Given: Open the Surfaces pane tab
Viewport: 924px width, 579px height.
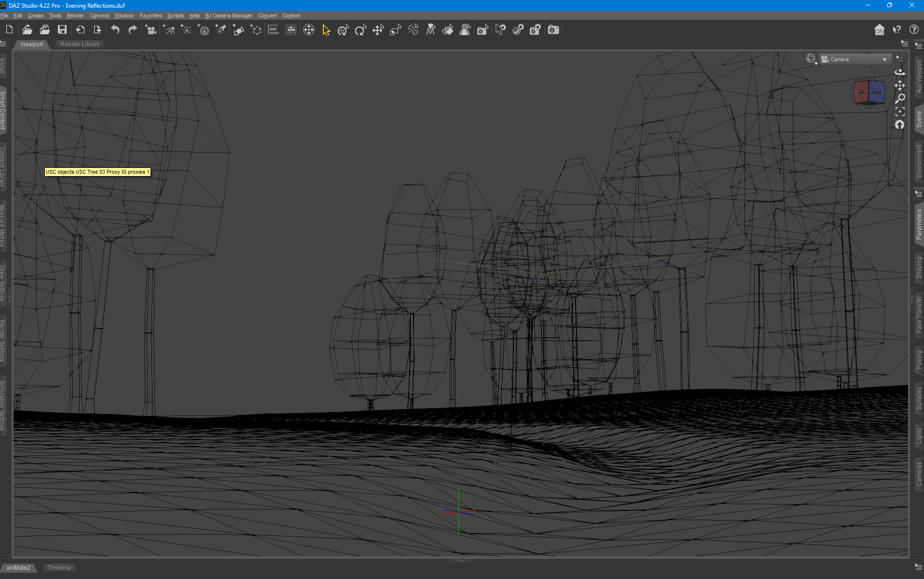Looking at the screenshot, I should (919, 399).
